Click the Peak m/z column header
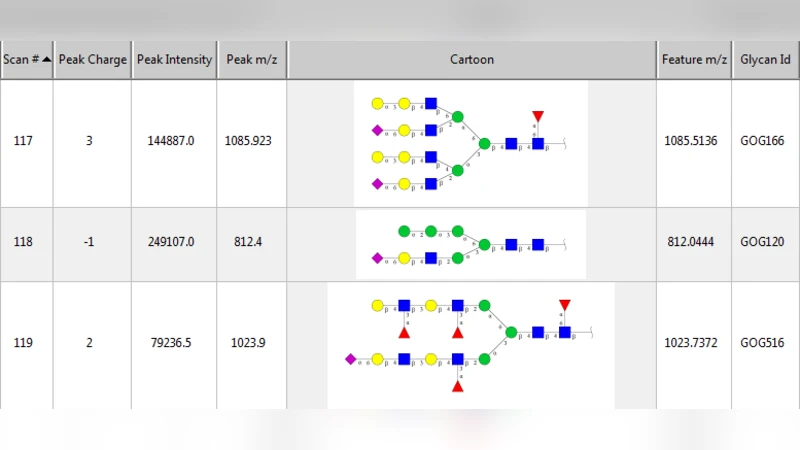This screenshot has height=450, width=800. 251,59
